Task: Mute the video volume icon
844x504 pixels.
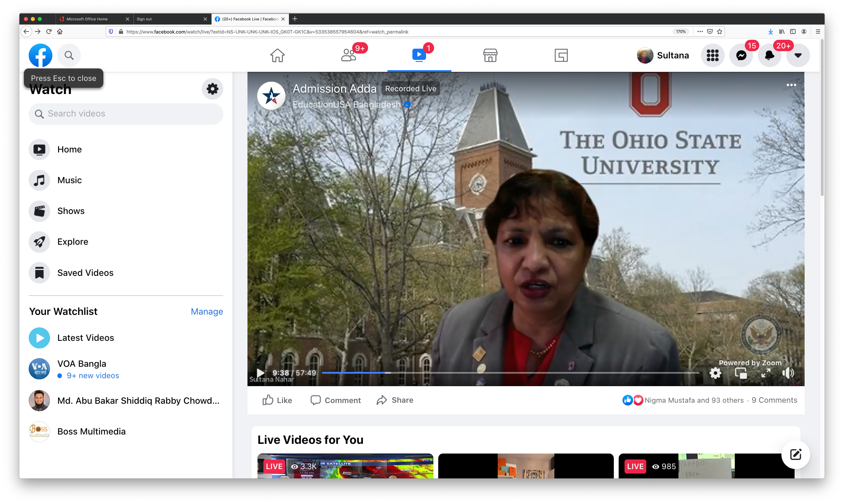Action: click(788, 373)
